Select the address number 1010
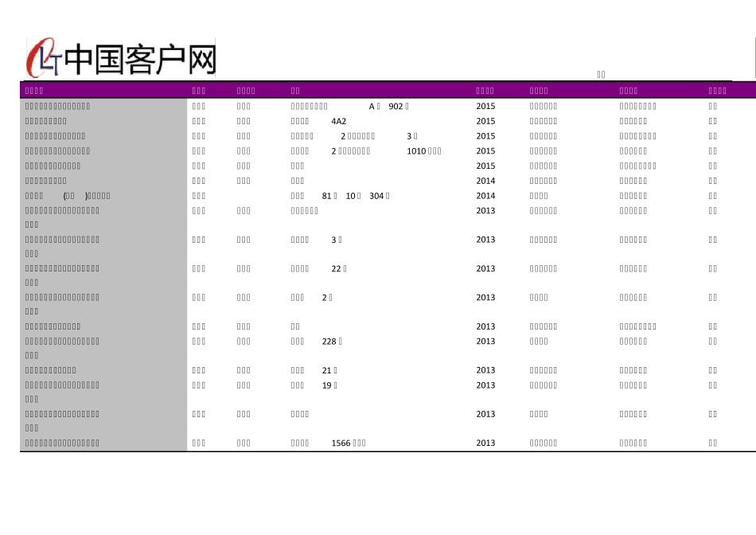Image resolution: width=756 pixels, height=535 pixels. pos(416,151)
